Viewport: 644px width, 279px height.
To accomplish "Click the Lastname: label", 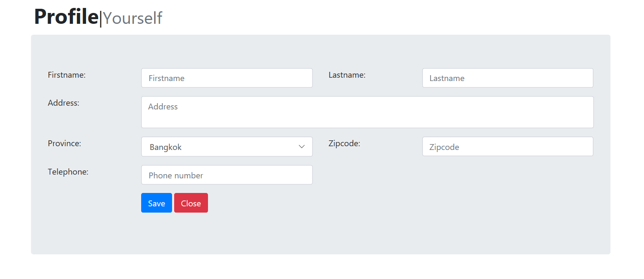I will pos(347,75).
